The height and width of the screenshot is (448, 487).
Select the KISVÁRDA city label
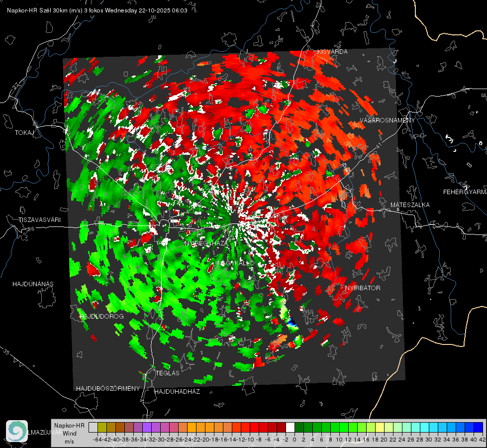[332, 52]
